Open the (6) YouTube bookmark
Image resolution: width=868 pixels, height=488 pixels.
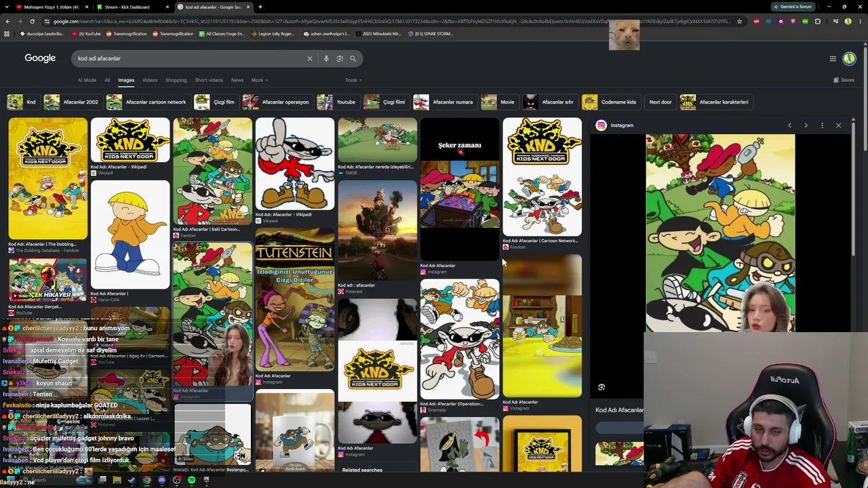(x=86, y=34)
